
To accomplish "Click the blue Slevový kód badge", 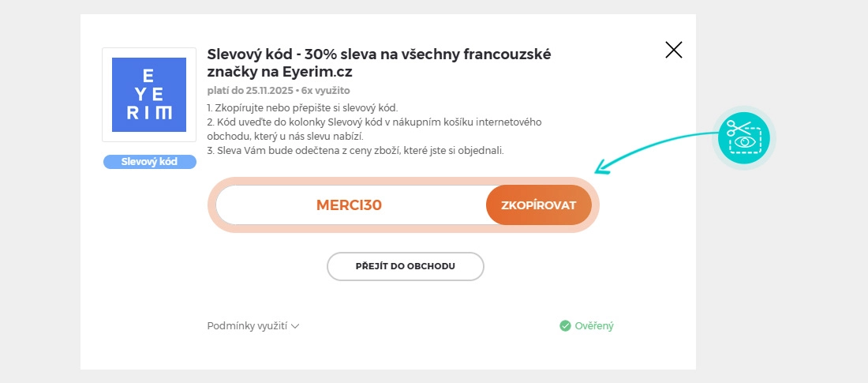I will pos(149,162).
